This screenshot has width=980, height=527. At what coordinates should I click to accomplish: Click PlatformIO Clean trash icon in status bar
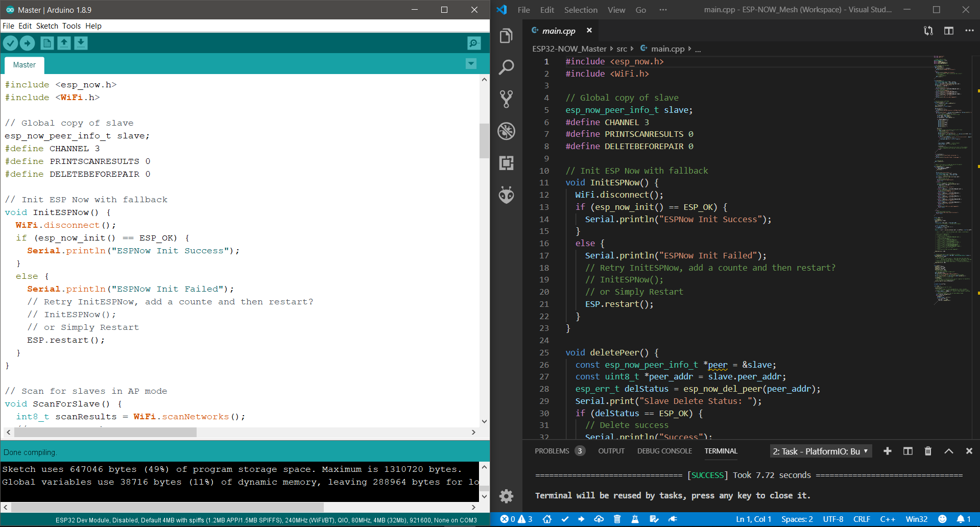tap(617, 519)
